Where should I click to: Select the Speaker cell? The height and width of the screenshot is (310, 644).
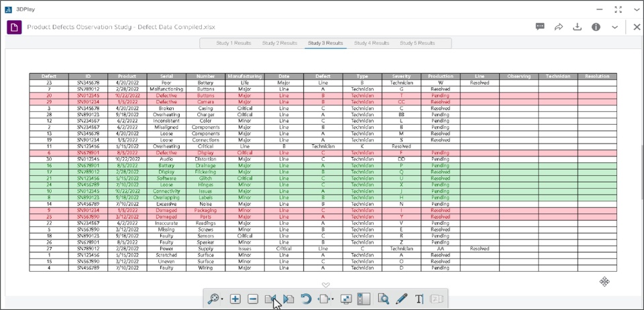(x=205, y=242)
